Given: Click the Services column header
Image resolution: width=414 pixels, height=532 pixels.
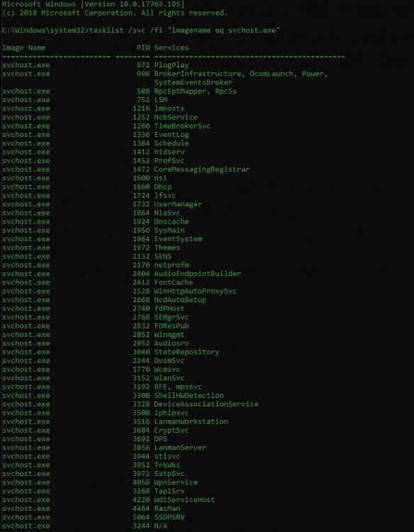Looking at the screenshot, I should click(172, 48).
